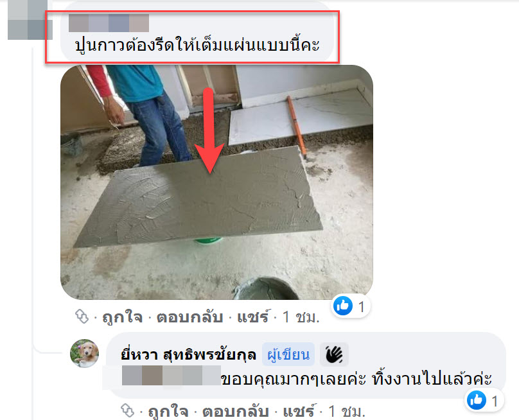Click the blurred tagged name in author reply

[x=172, y=375]
